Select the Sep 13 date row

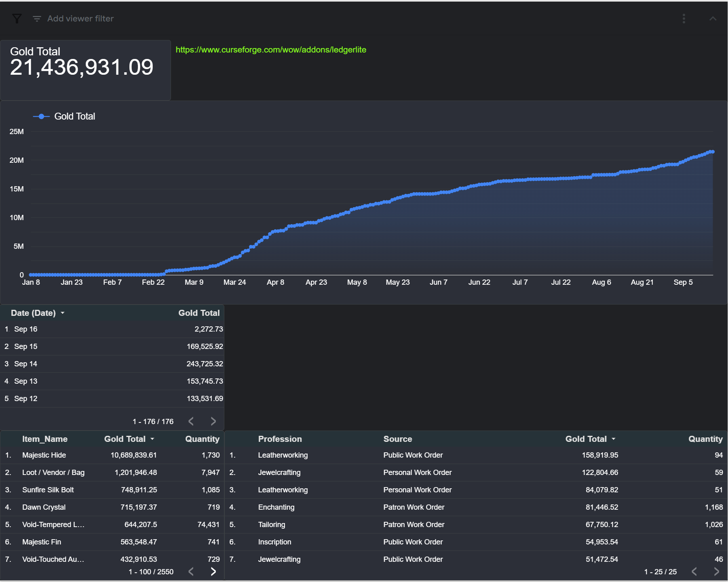(x=112, y=381)
